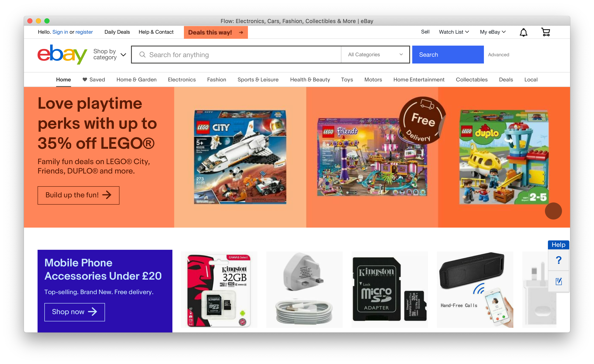The width and height of the screenshot is (594, 364).
Task: Click inside the Search for anything field
Action: point(236,55)
